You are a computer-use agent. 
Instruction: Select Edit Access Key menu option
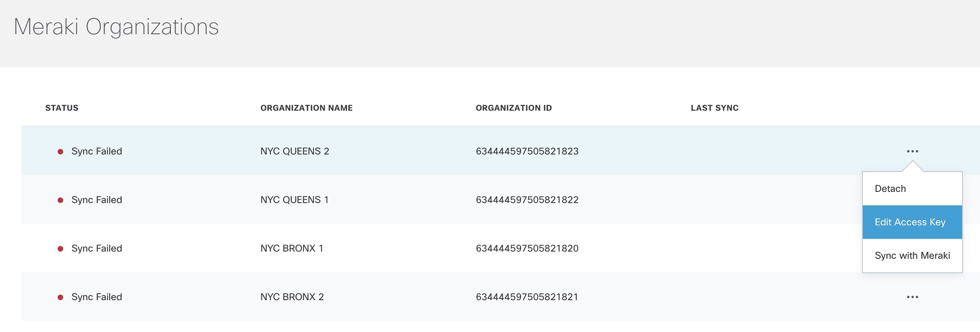[x=912, y=222]
